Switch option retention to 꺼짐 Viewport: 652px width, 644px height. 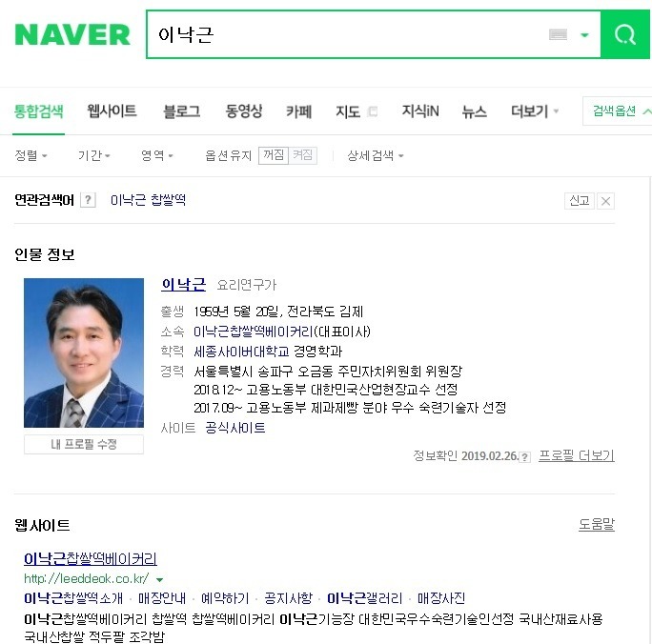274,155
